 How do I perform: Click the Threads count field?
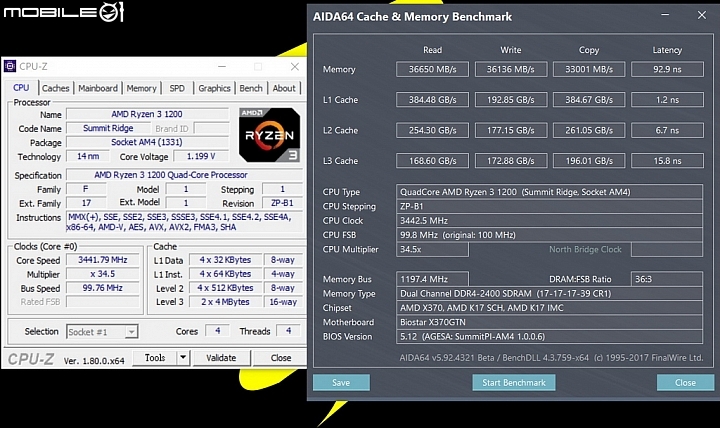click(x=288, y=331)
